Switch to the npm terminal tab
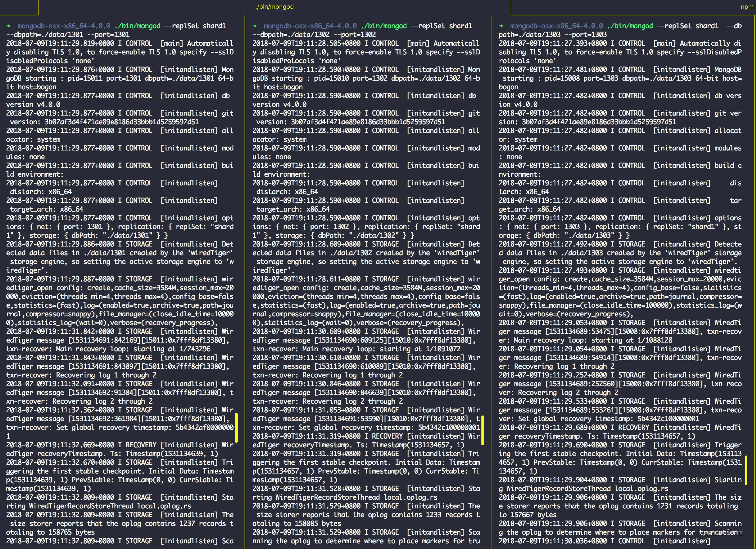This screenshot has height=549, width=756. click(x=747, y=7)
